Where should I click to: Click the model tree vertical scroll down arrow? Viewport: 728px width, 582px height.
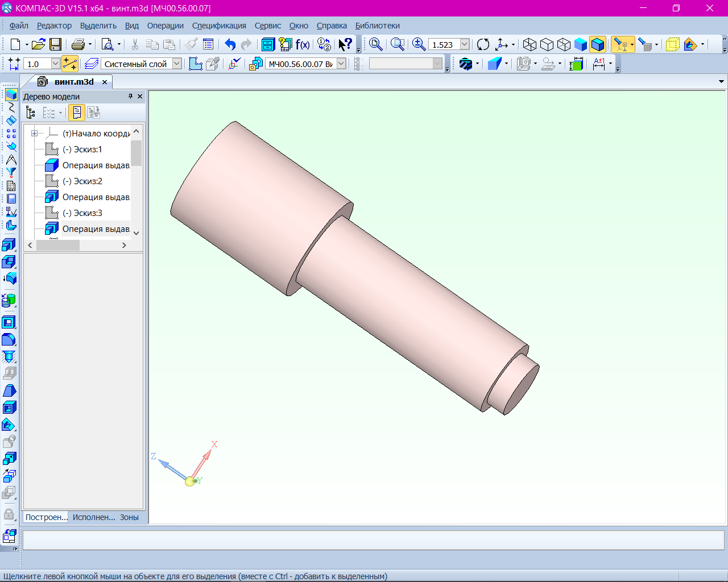tap(136, 232)
